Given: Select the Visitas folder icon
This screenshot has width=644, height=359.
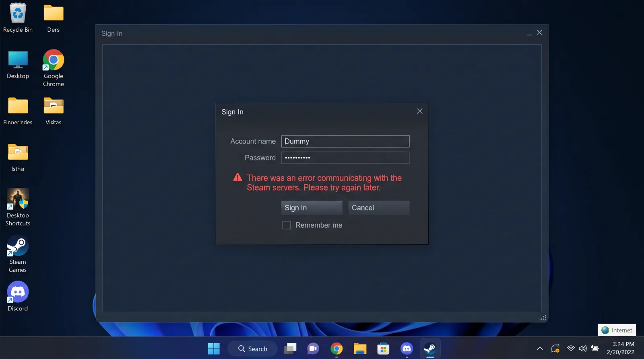Looking at the screenshot, I should (54, 106).
